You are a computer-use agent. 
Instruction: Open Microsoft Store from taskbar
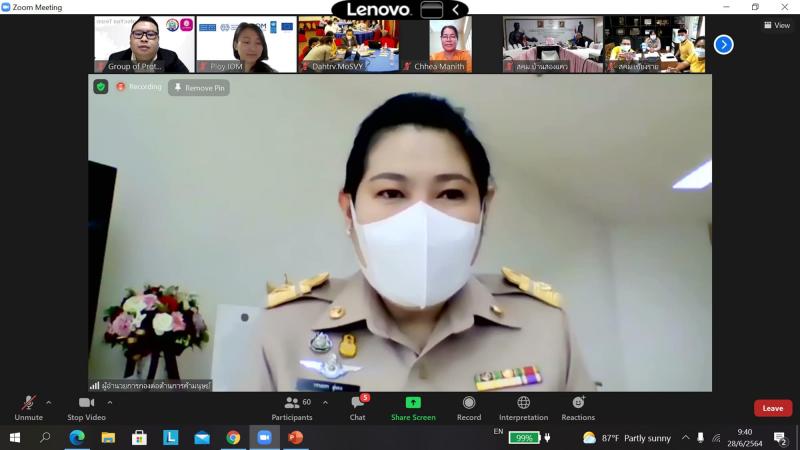[x=139, y=438]
